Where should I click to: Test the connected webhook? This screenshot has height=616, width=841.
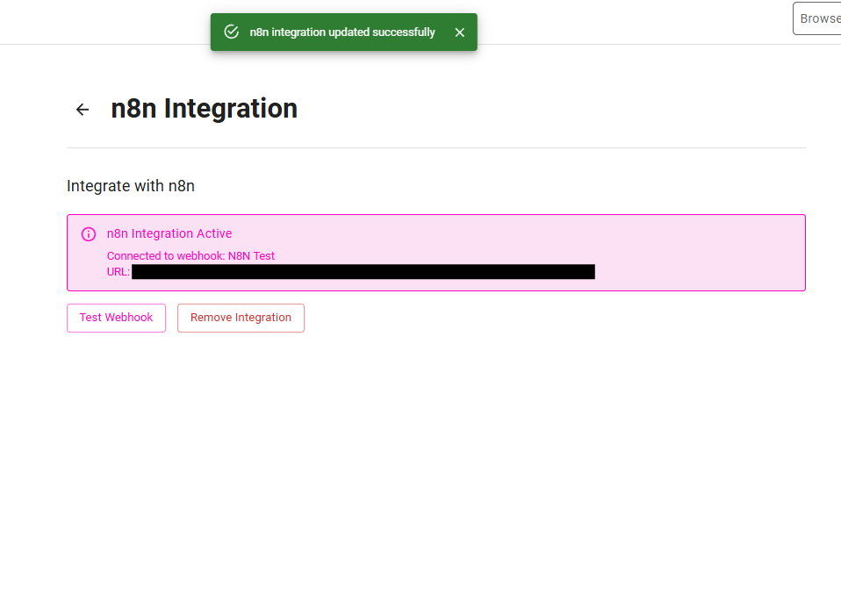point(117,318)
